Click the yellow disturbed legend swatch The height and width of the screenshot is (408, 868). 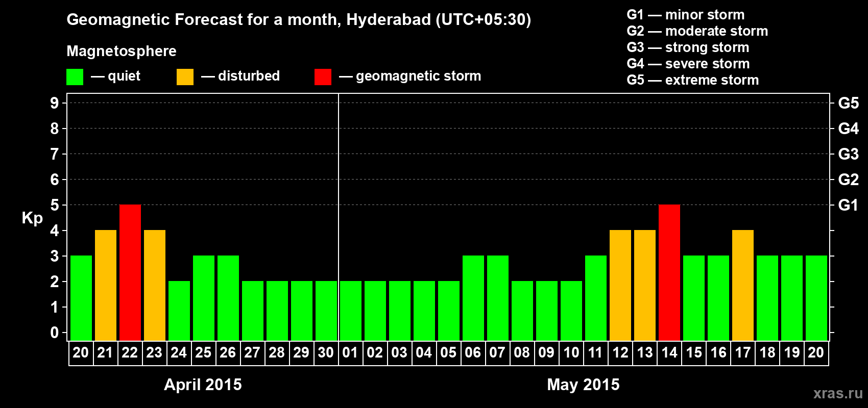pyautogui.click(x=185, y=77)
